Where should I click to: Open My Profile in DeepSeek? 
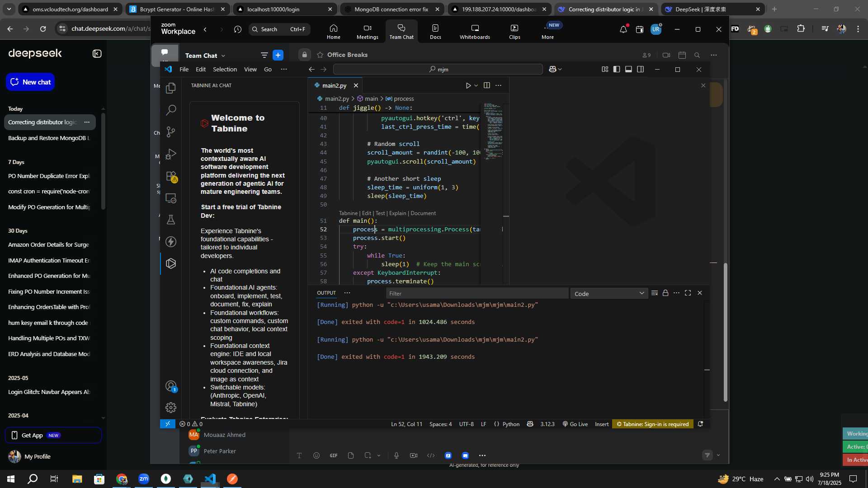[x=30, y=456]
